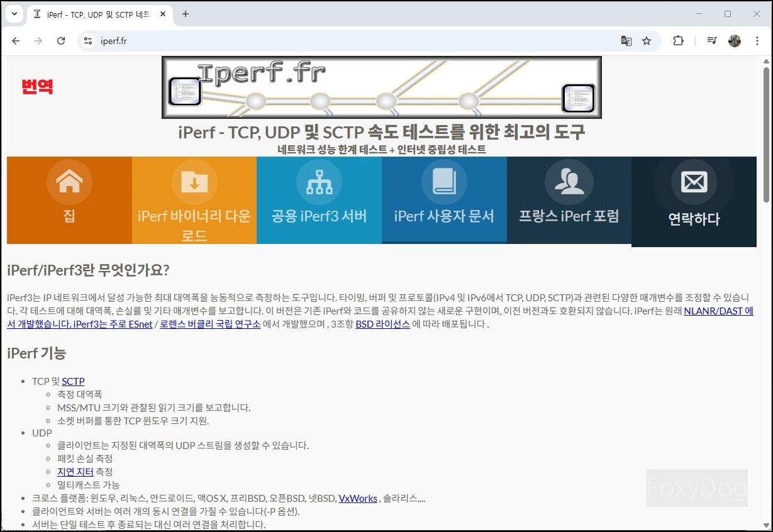This screenshot has height=532, width=773.
Task: Bookmark this page with star icon
Action: pyautogui.click(x=647, y=41)
